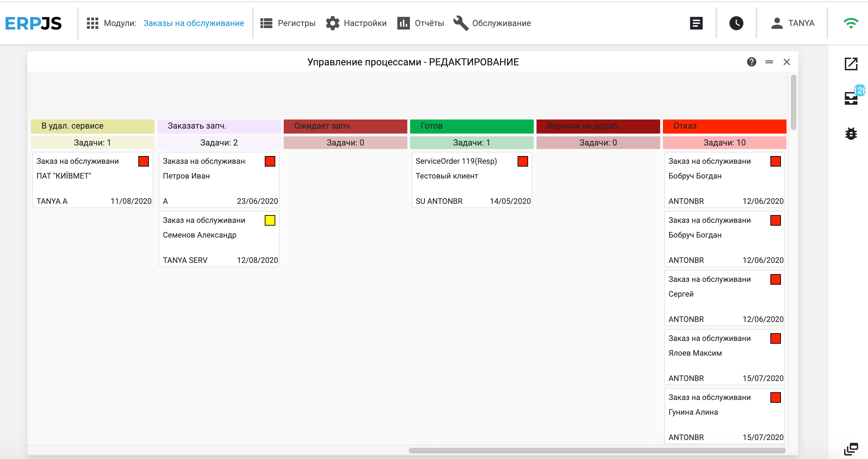Click the horizontal scrollbar at the bottom of the board

point(597,450)
